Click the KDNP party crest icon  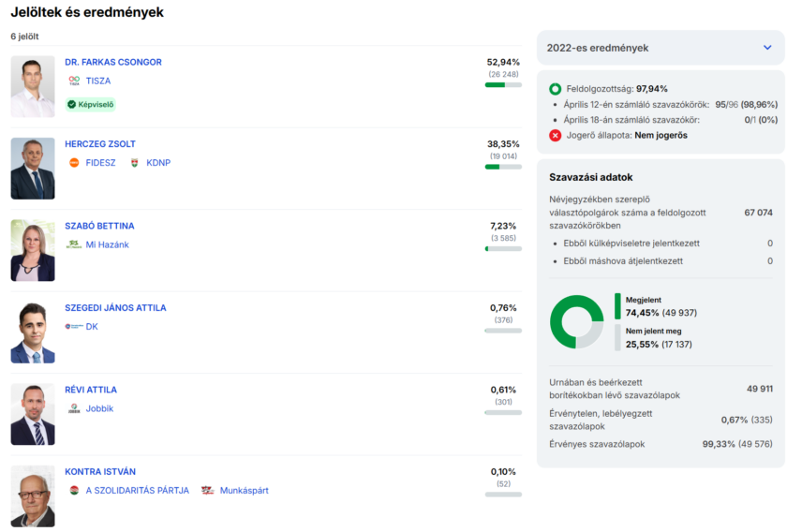click(x=135, y=163)
